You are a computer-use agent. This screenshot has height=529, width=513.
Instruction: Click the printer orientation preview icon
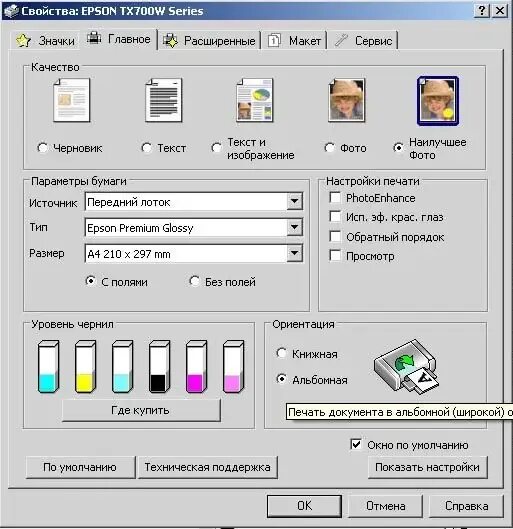[406, 367]
